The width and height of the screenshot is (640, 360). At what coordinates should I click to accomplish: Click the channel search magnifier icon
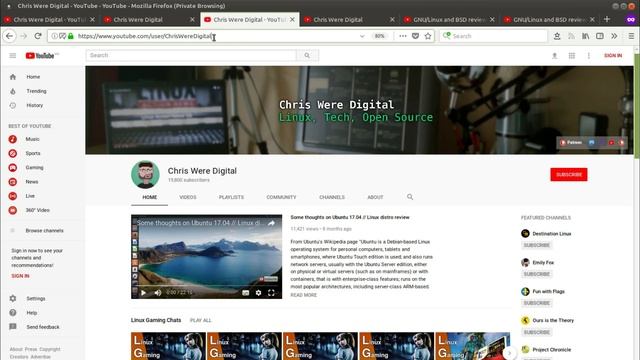pyautogui.click(x=410, y=197)
